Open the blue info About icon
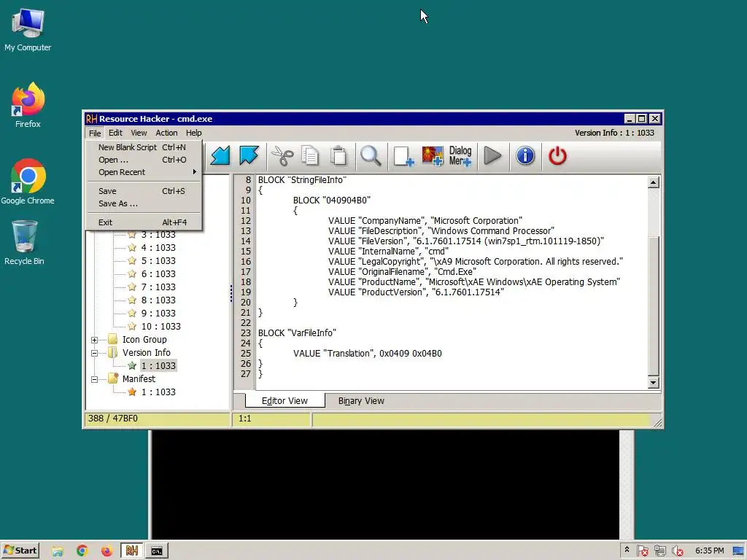Image resolution: width=747 pixels, height=560 pixels. [525, 156]
